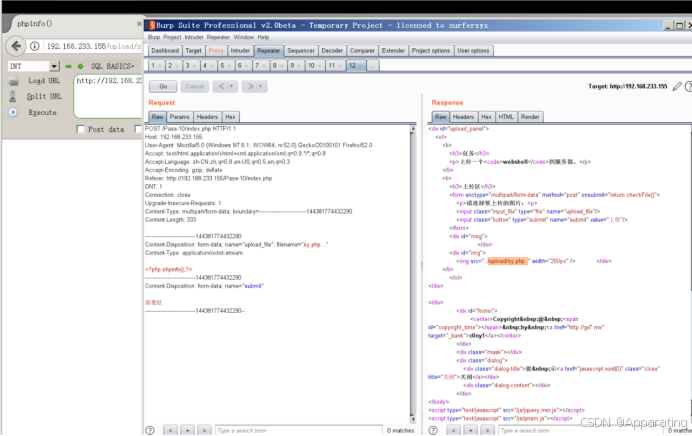The image size is (692, 436).
Task: Click Split URL in HackBar
Action: (x=44, y=96)
